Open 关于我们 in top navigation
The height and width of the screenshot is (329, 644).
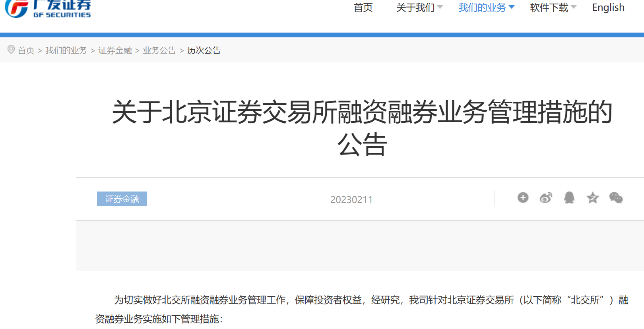pos(415,8)
